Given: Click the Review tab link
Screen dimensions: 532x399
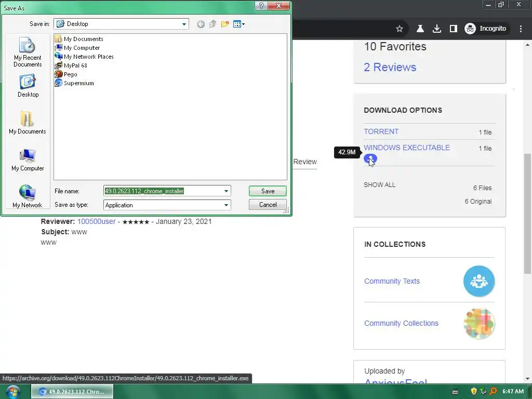Looking at the screenshot, I should [x=304, y=162].
